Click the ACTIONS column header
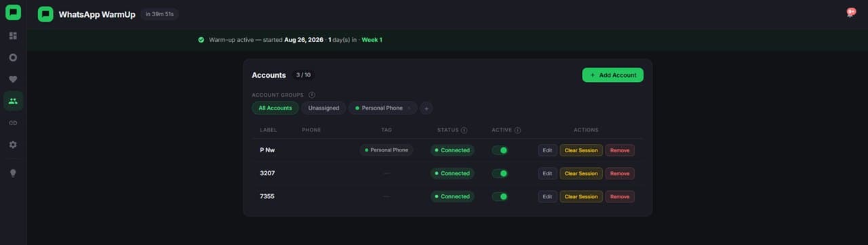 tap(586, 130)
